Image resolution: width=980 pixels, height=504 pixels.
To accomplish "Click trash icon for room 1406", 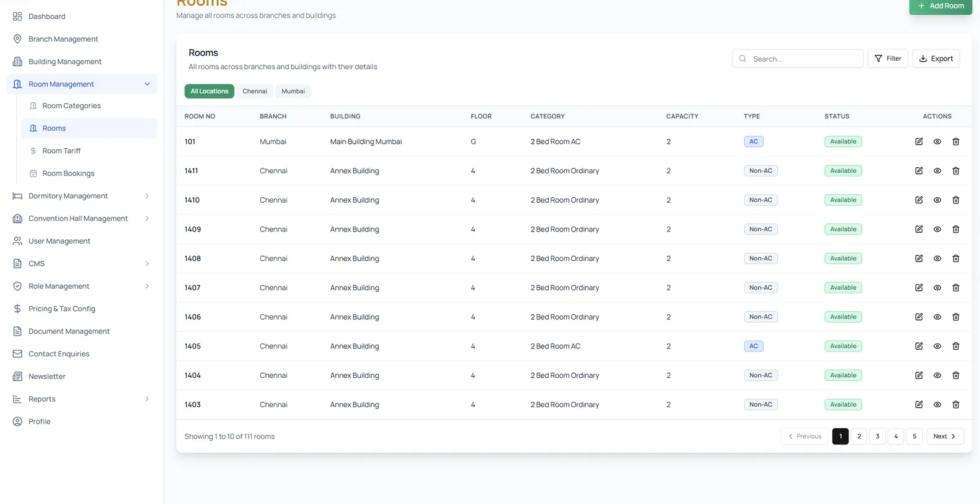I will click(956, 317).
